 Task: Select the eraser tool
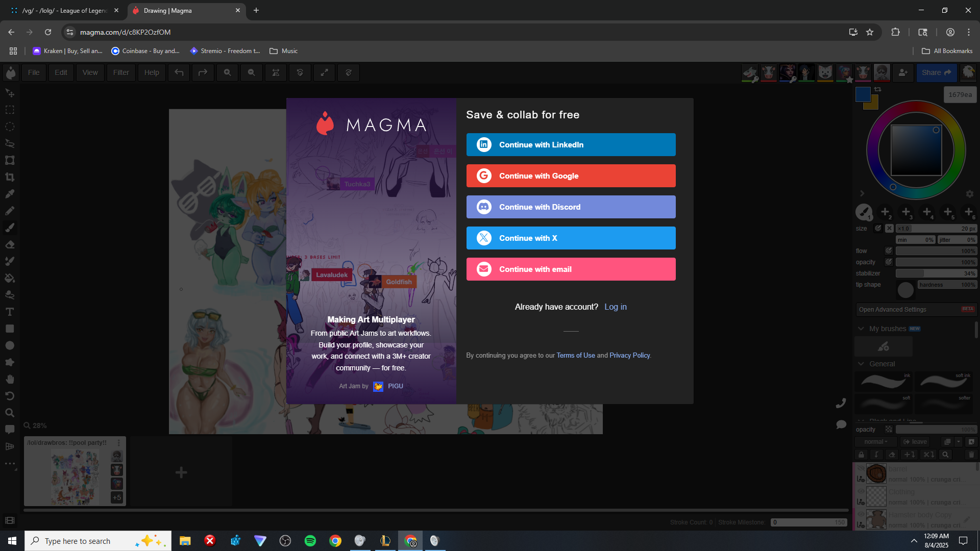coord(10,244)
